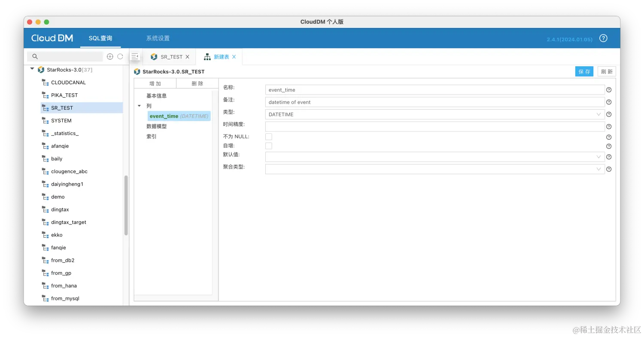The width and height of the screenshot is (644, 337).
Task: Open the 索引 section
Action: coord(151,137)
